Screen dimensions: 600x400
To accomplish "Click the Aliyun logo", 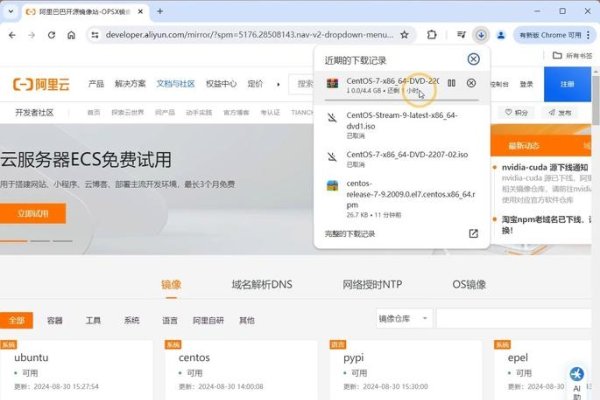I will pyautogui.click(x=41, y=84).
